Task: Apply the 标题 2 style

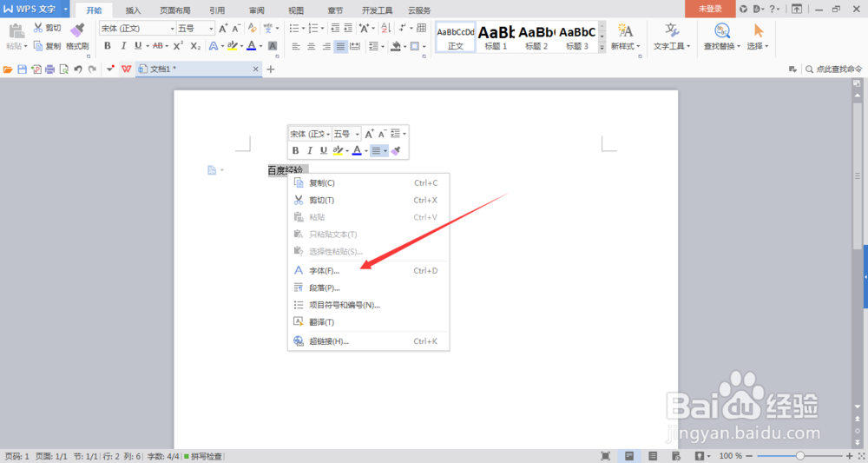Action: 536,37
